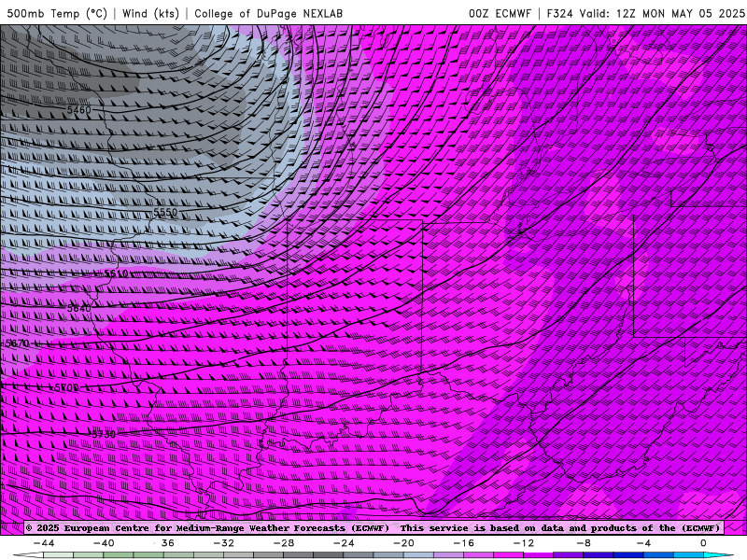Click the -8 color scale label
The height and width of the screenshot is (560, 747).
click(585, 543)
